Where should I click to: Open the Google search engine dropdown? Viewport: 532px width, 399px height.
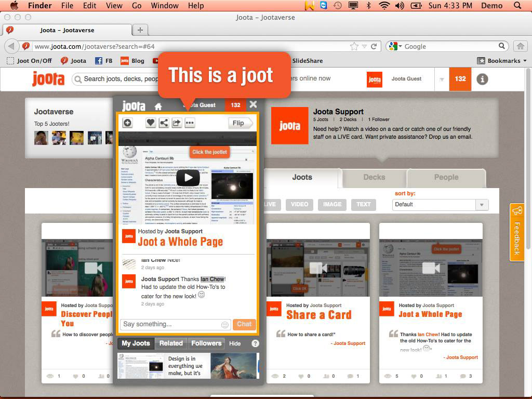click(x=395, y=46)
